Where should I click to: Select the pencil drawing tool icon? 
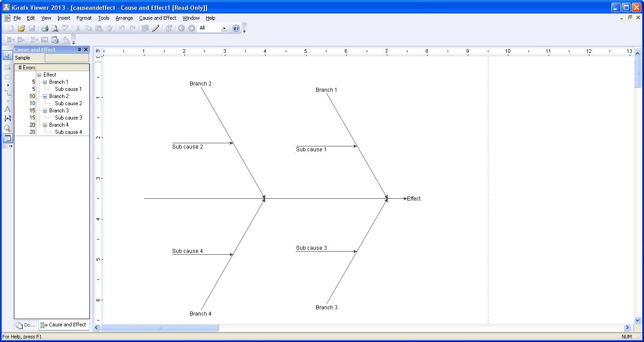click(156, 28)
